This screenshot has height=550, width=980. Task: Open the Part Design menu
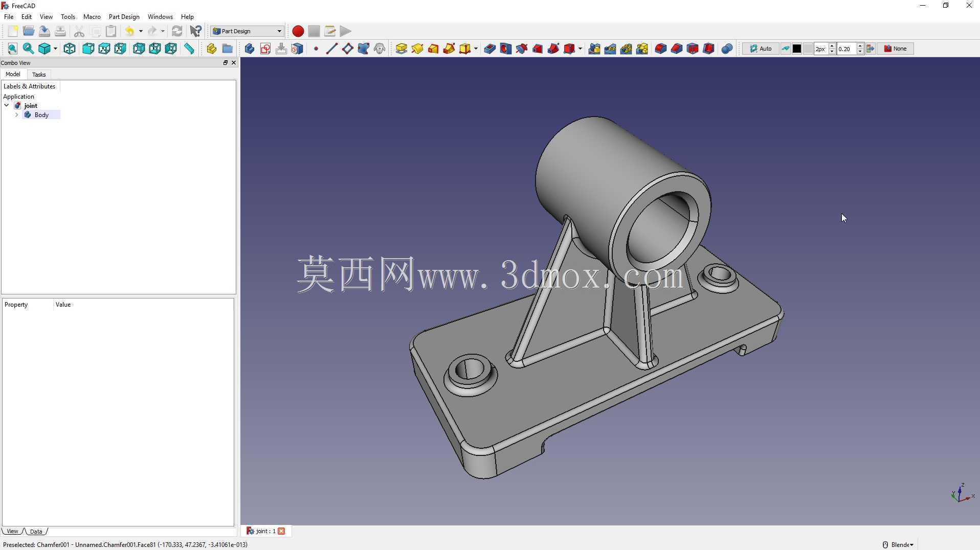[x=124, y=17]
